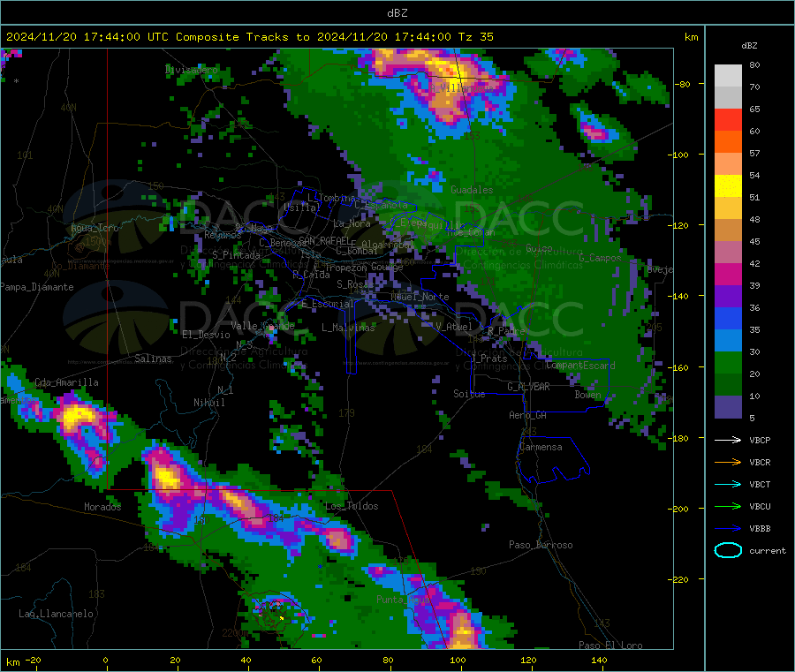Click the 'El_Desvio' map label
This screenshot has width=795, height=672.
206,335
